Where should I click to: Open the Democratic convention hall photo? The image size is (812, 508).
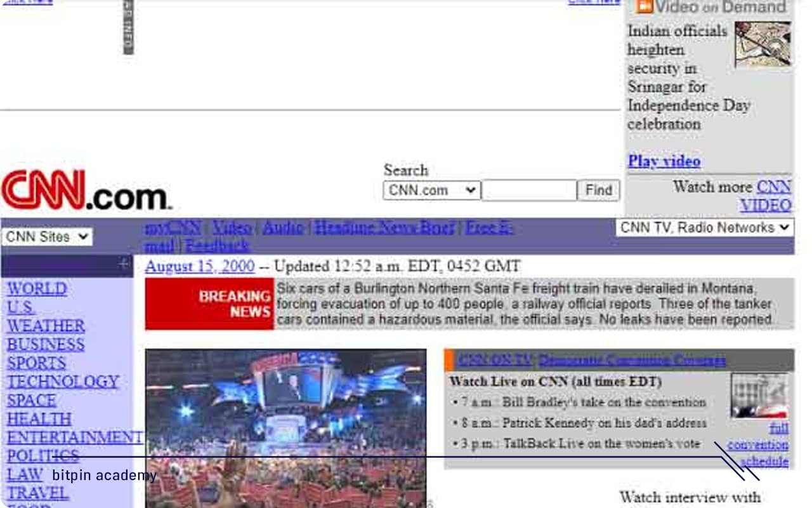286,428
